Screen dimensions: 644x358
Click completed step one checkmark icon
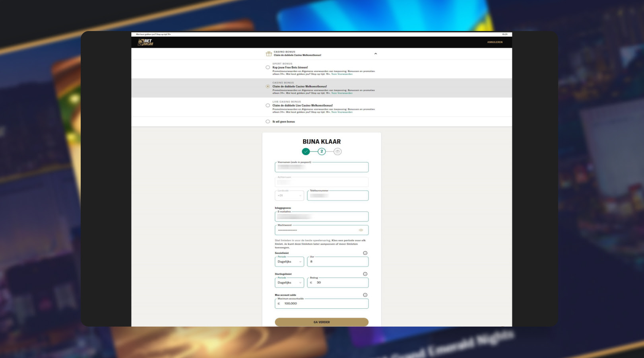[306, 152]
